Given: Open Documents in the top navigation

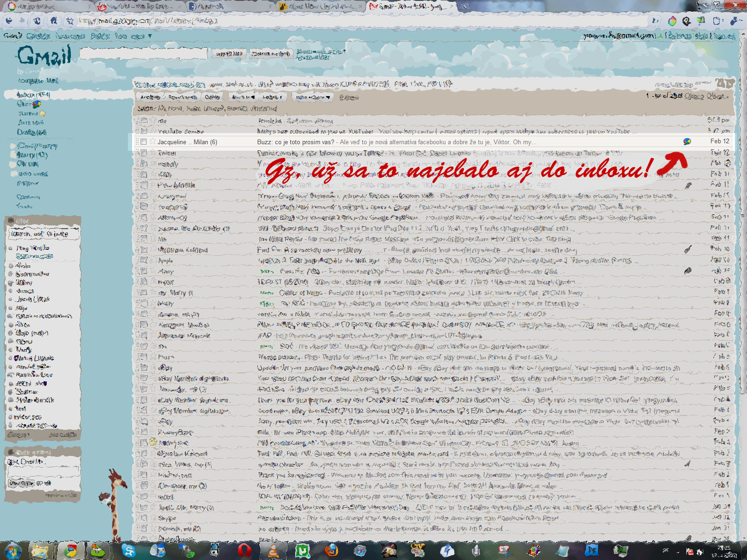Looking at the screenshot, I should coord(70,36).
